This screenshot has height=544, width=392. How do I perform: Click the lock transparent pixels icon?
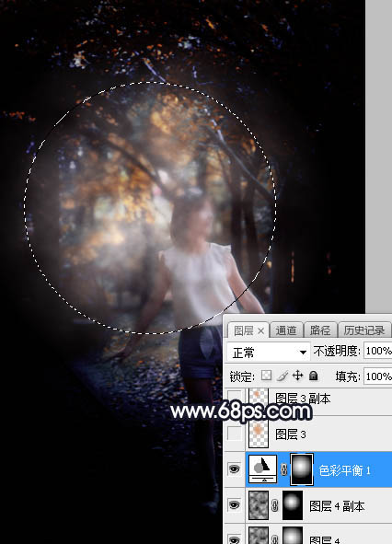click(267, 376)
